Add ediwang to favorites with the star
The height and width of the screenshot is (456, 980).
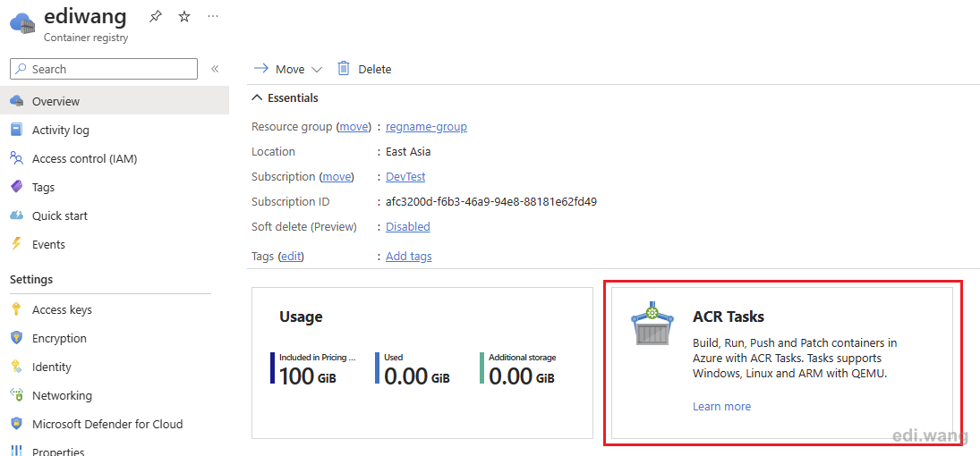[184, 17]
